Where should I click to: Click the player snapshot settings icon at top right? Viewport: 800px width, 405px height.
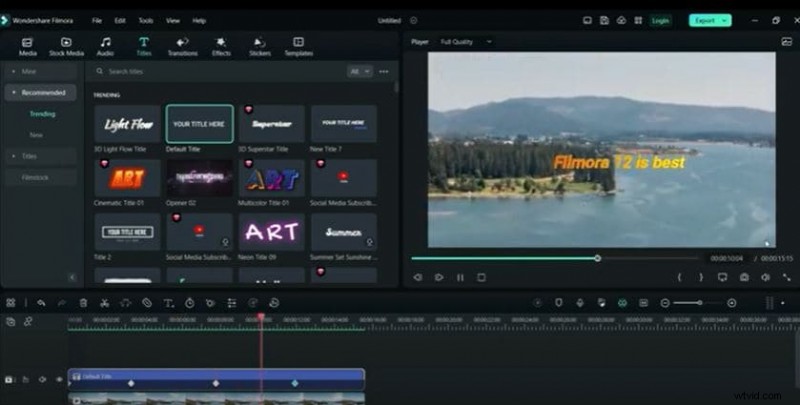787,42
